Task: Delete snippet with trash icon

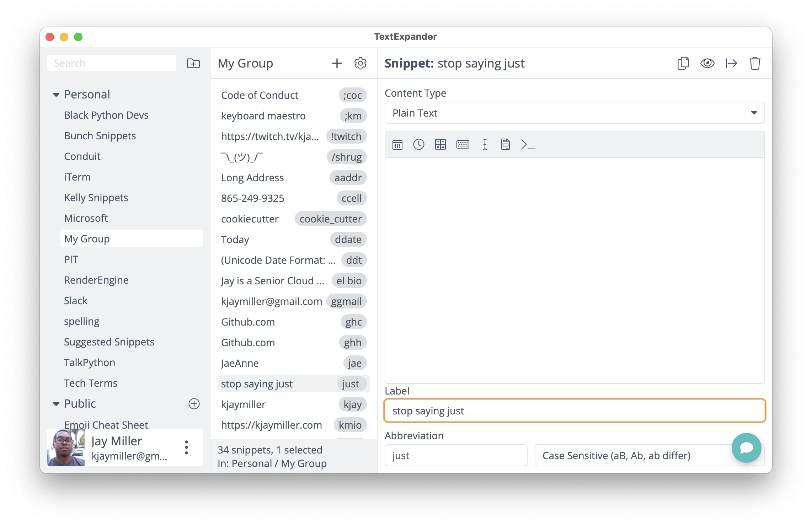Action: [755, 63]
